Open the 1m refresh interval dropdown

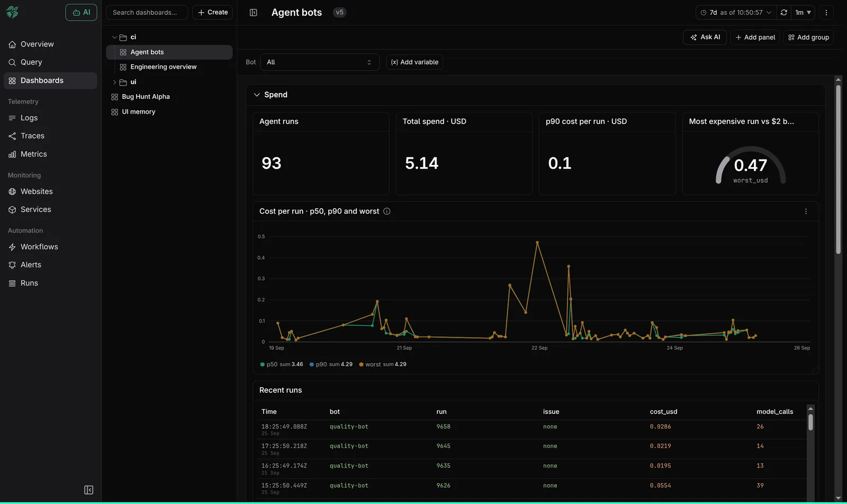[x=803, y=12]
